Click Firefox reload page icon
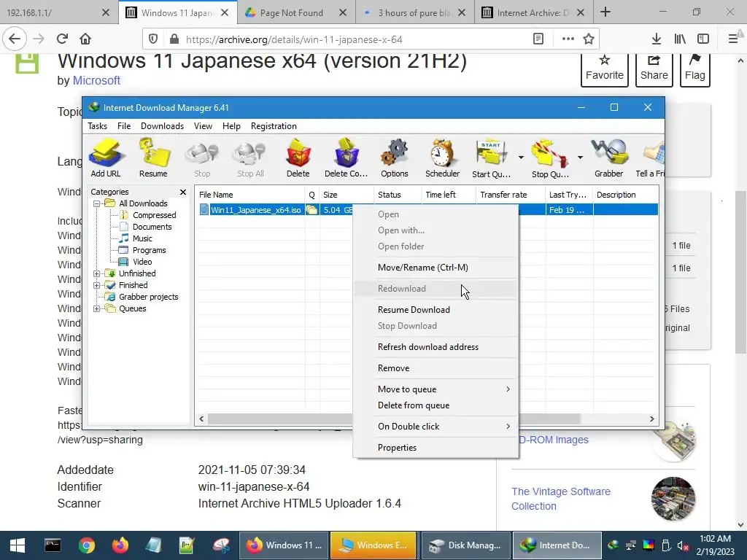Image resolution: width=747 pixels, height=560 pixels. pos(62,39)
